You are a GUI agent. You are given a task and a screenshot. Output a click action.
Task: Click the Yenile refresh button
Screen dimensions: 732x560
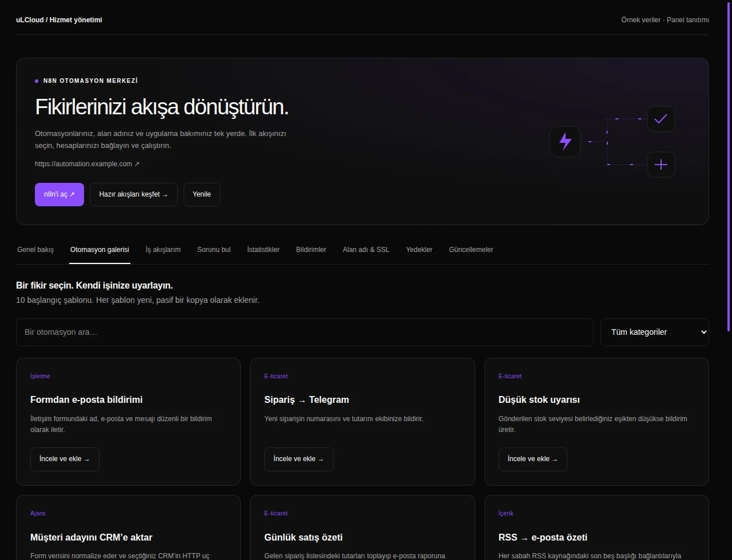202,194
